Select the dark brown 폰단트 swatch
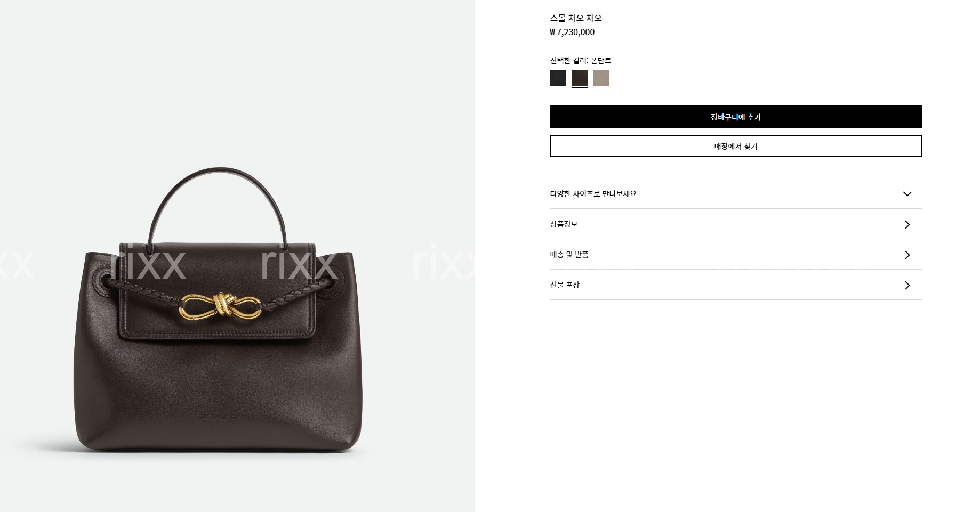The width and height of the screenshot is (980, 512). (579, 78)
